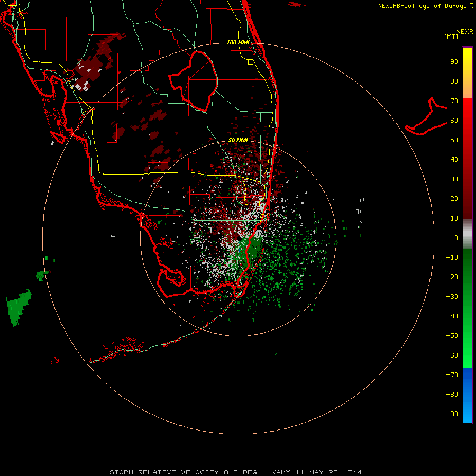Click the 60 value on the velocity scale
This screenshot has width=476, height=476.
tap(454, 121)
